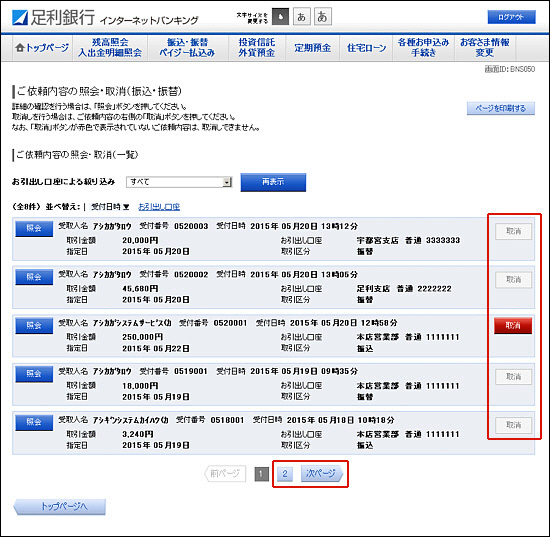Open 残高照会 入出金明細照会 menu
Viewport: 550px width, 537px height.
(110, 47)
